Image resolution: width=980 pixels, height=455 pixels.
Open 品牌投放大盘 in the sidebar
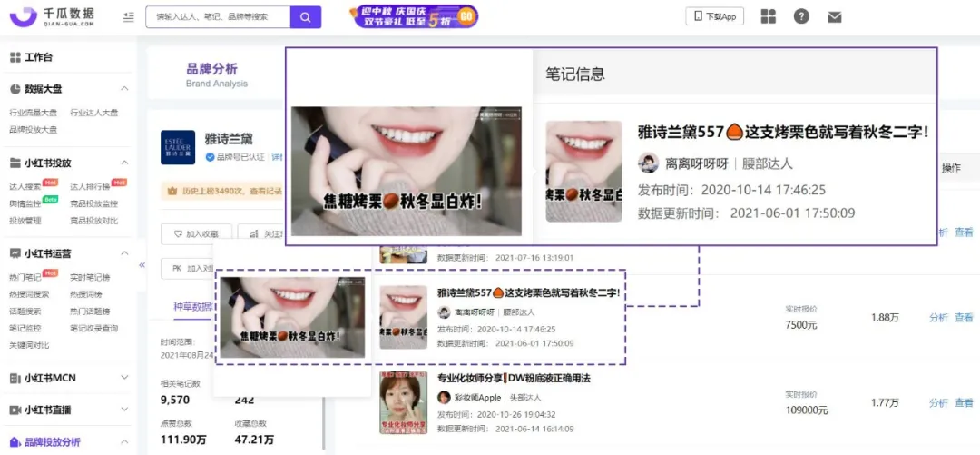pos(34,130)
